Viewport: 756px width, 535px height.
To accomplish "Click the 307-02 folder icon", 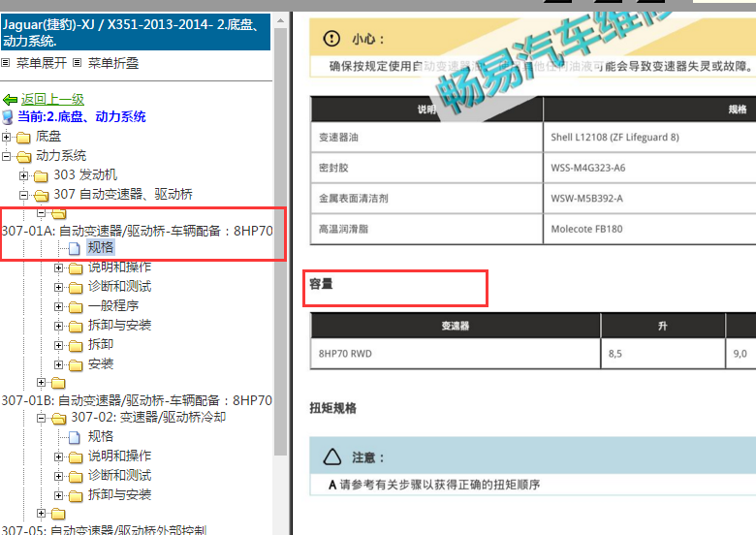I will click(x=58, y=419).
